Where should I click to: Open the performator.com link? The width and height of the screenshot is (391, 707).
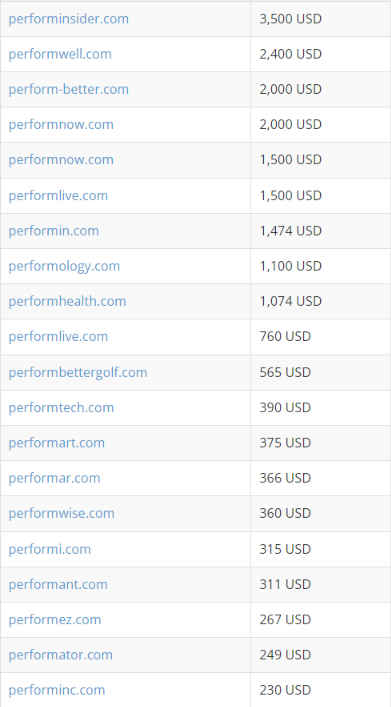pos(60,655)
